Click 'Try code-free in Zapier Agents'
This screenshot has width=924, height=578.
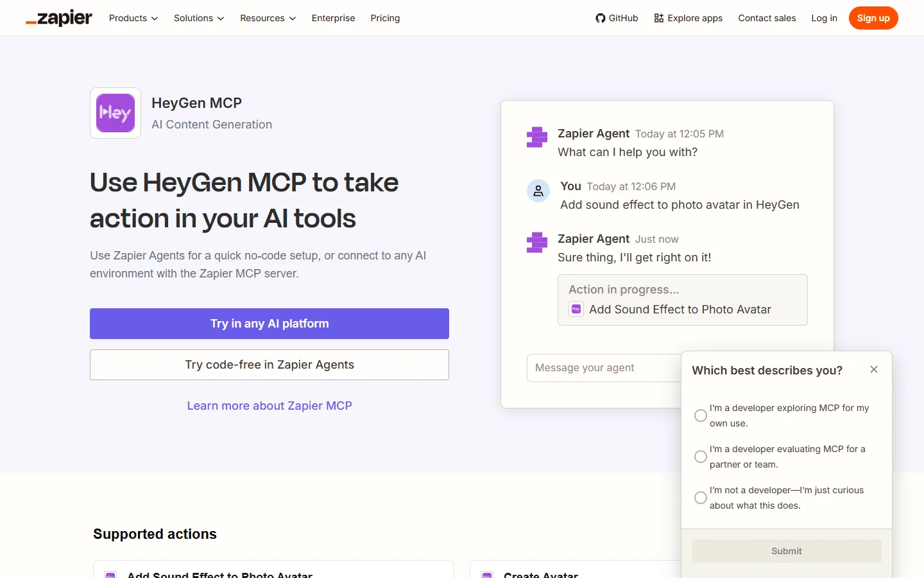click(269, 365)
